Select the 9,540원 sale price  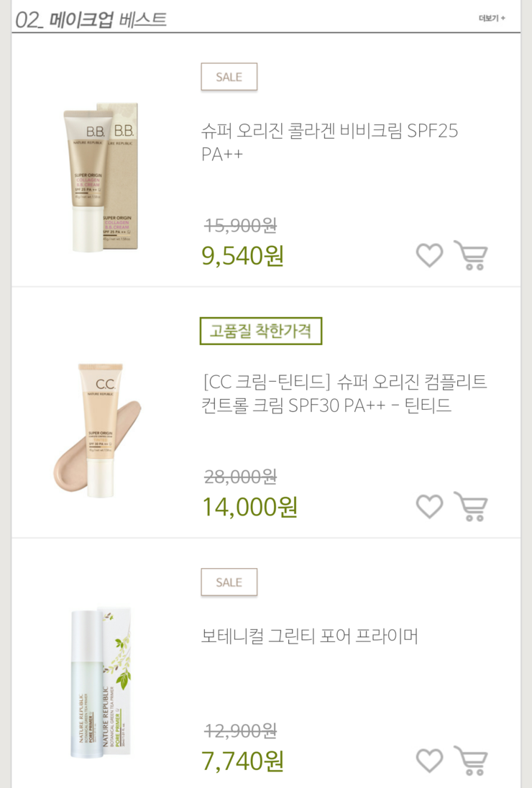(243, 256)
